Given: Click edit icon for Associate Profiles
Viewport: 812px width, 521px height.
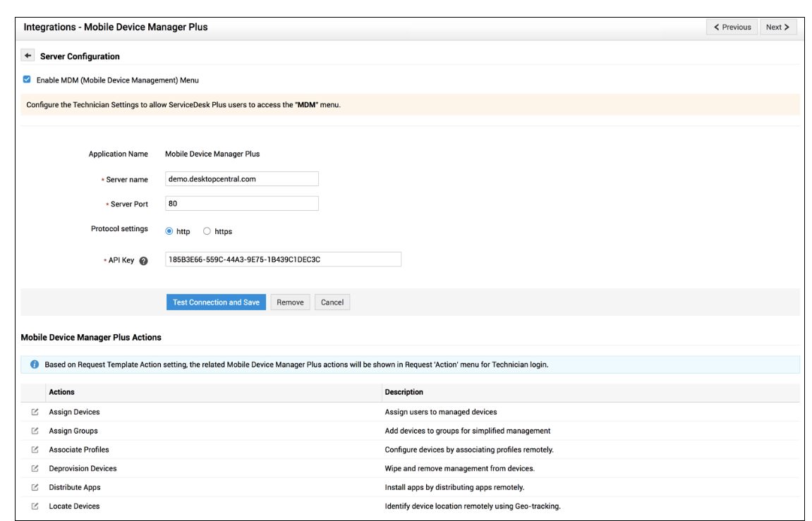Looking at the screenshot, I should pos(35,450).
